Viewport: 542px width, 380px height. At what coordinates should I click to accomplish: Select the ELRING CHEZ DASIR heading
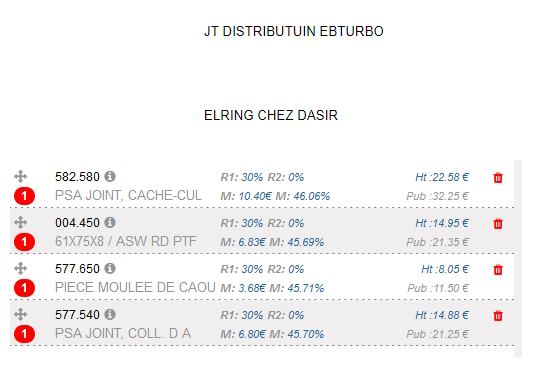271,115
